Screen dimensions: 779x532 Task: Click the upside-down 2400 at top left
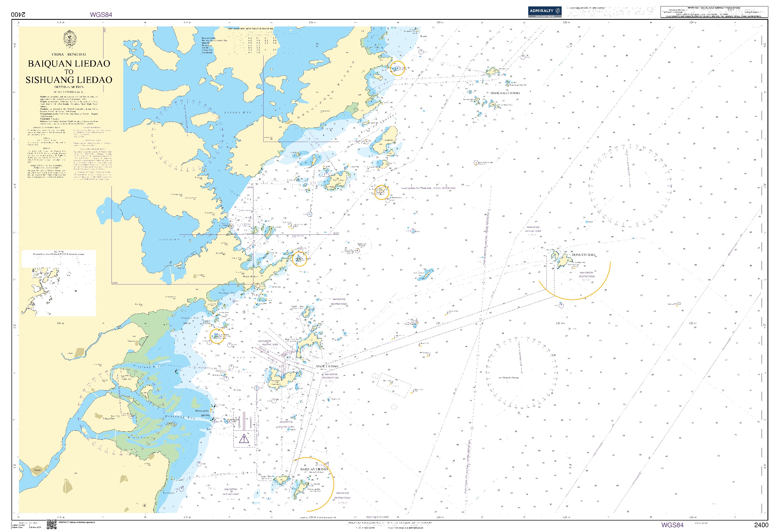point(18,14)
